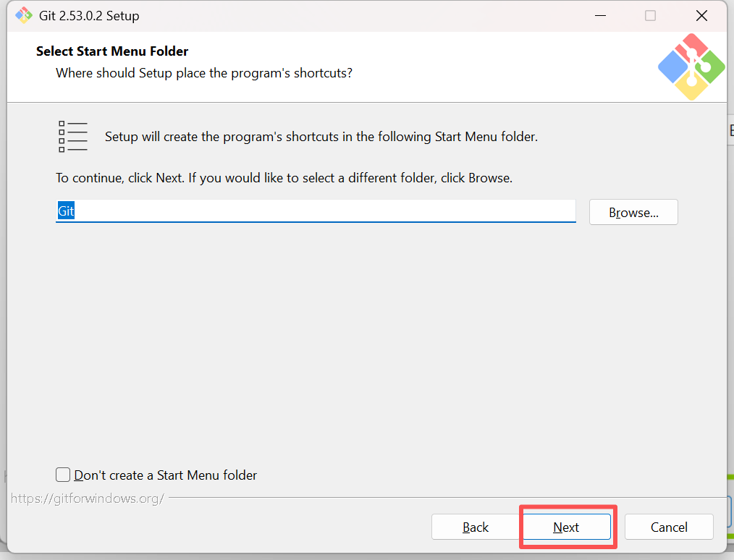Click the Next button
Viewport: 734px width, 560px height.
coord(566,527)
